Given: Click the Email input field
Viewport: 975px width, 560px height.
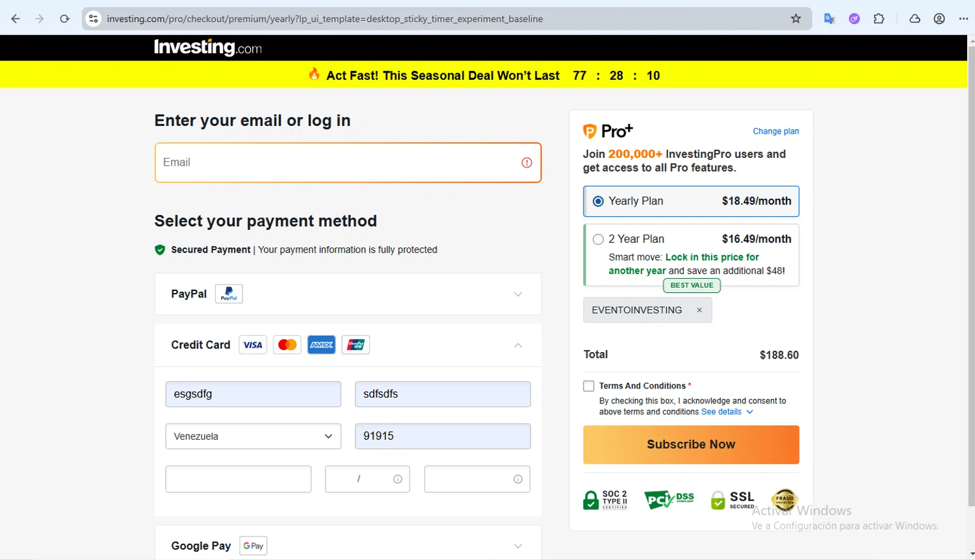Looking at the screenshot, I should [348, 162].
